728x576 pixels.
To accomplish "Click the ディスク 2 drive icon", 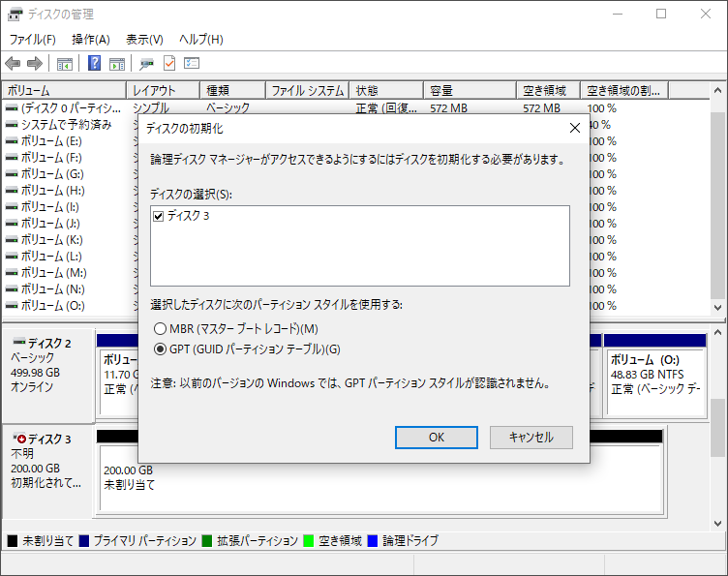I will click(19, 342).
